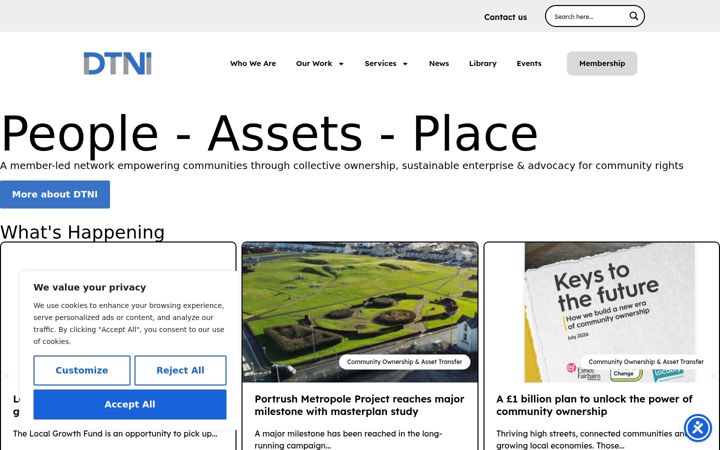Screen dimensions: 720x450
Task: Click the More about DTNI button
Action: (55, 194)
